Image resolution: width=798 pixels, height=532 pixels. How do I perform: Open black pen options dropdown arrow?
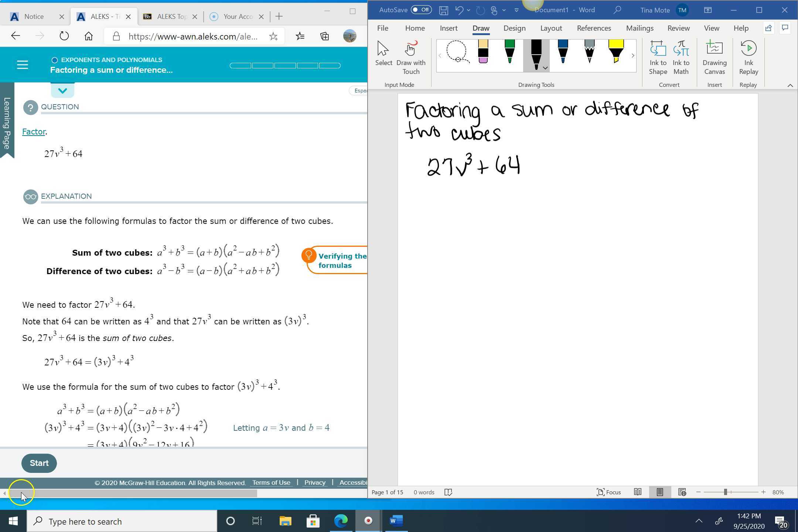(x=545, y=68)
